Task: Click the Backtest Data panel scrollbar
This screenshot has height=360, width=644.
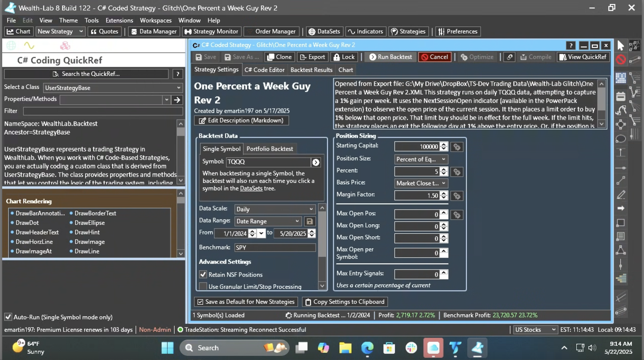Action: (x=322, y=247)
